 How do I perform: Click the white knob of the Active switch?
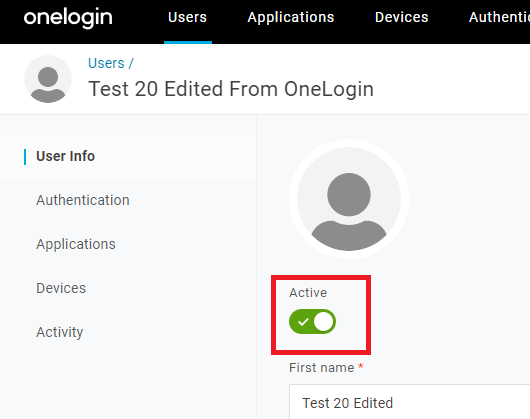click(323, 321)
